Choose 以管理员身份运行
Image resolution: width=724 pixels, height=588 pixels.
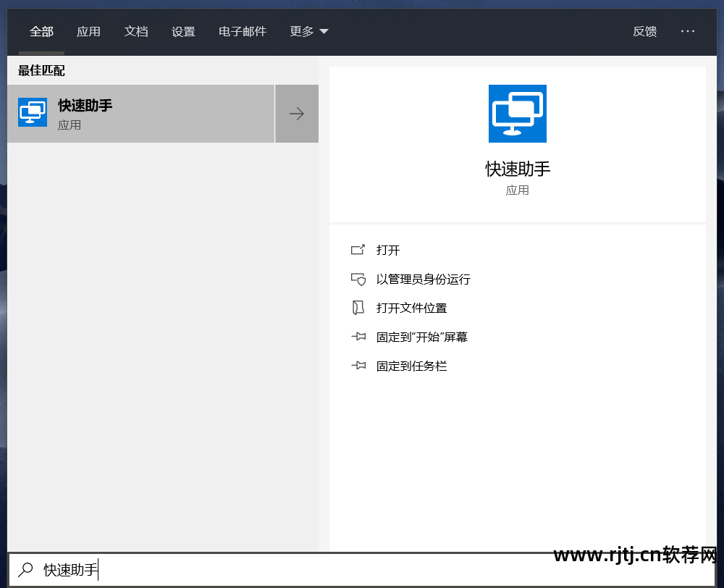pyautogui.click(x=424, y=280)
